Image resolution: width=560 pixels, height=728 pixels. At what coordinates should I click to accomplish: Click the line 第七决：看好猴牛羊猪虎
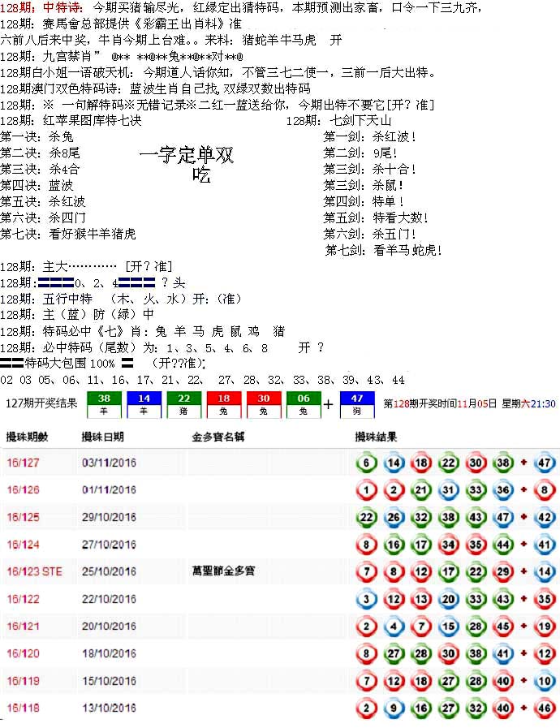coord(68,234)
